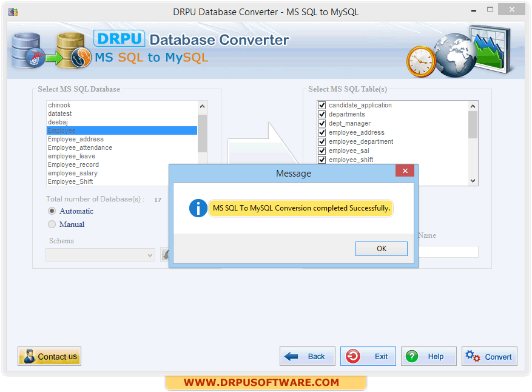Minimize the Database Converter window
Screen dimensions: 532x392
click(474, 10)
